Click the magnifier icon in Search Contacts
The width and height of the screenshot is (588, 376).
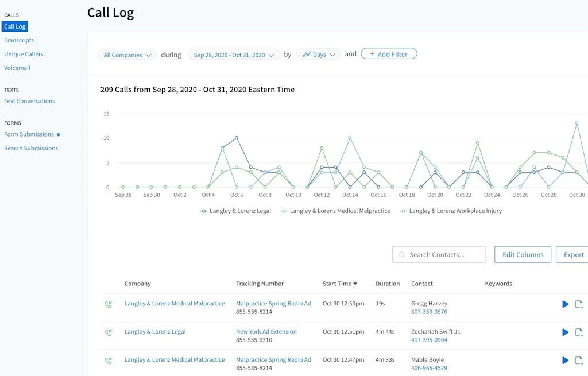click(401, 255)
